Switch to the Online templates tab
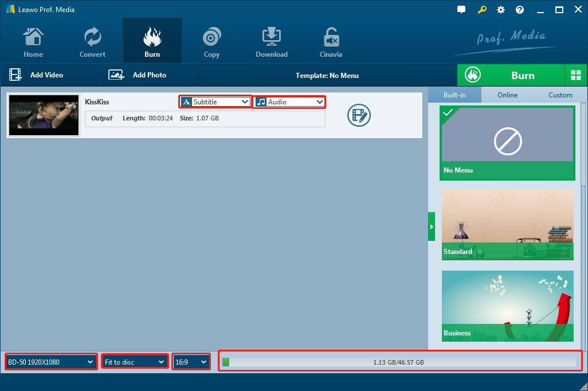Screen dimensions: 588x391 tap(507, 95)
